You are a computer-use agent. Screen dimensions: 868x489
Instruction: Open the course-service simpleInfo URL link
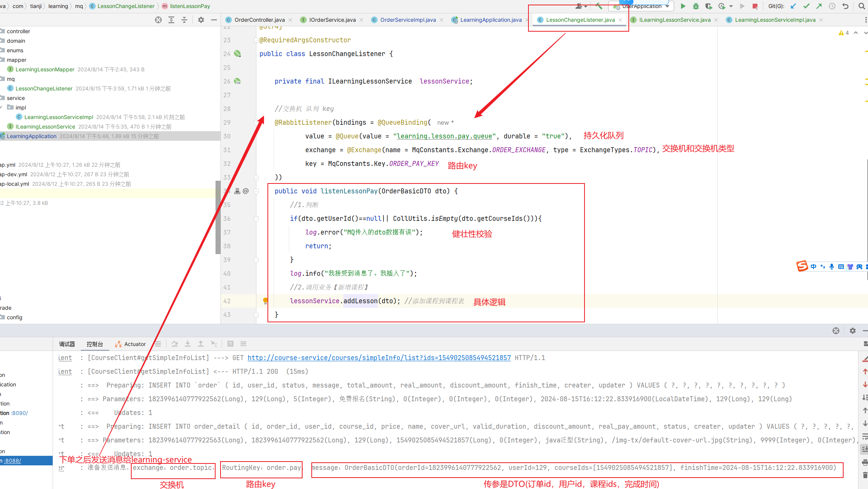click(379, 358)
